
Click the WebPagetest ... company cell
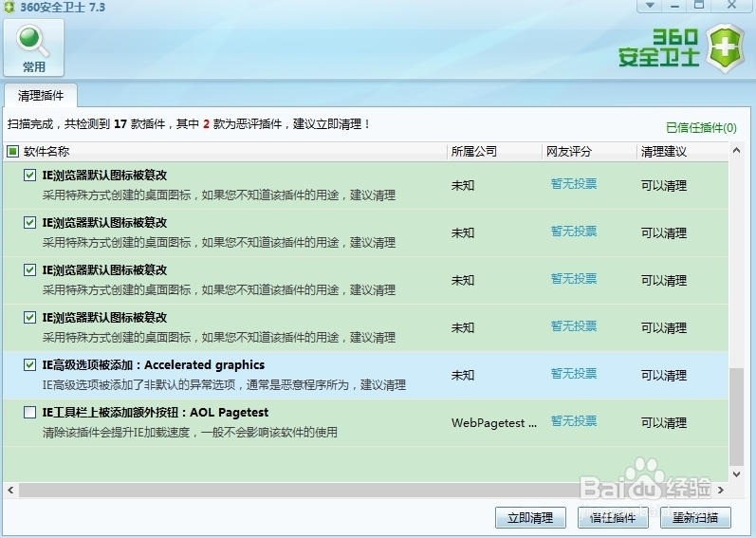[494, 423]
